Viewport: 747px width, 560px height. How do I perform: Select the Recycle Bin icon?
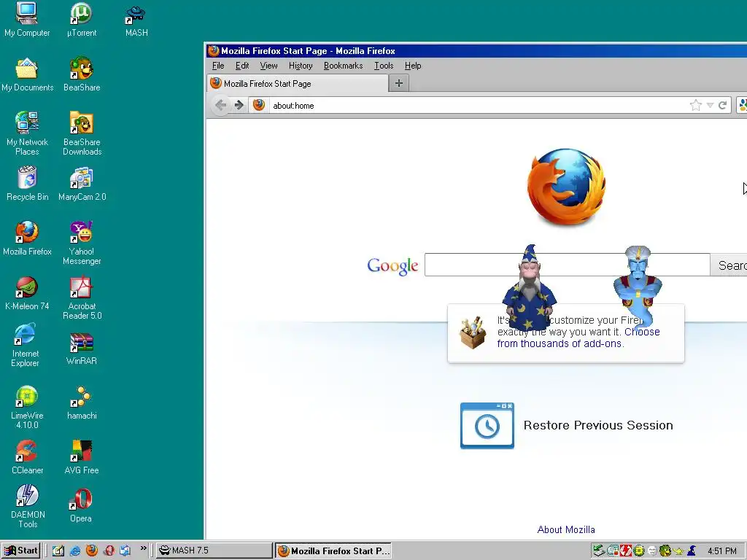click(x=27, y=183)
